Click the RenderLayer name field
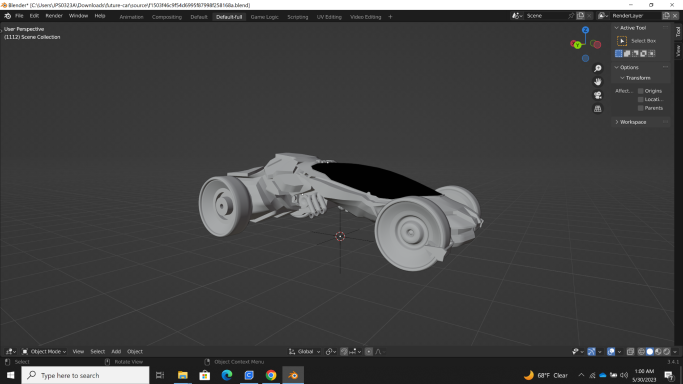 636,16
